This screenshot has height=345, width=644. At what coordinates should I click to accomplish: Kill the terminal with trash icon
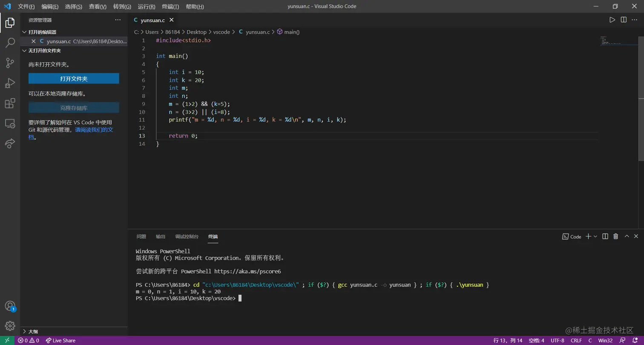616,237
